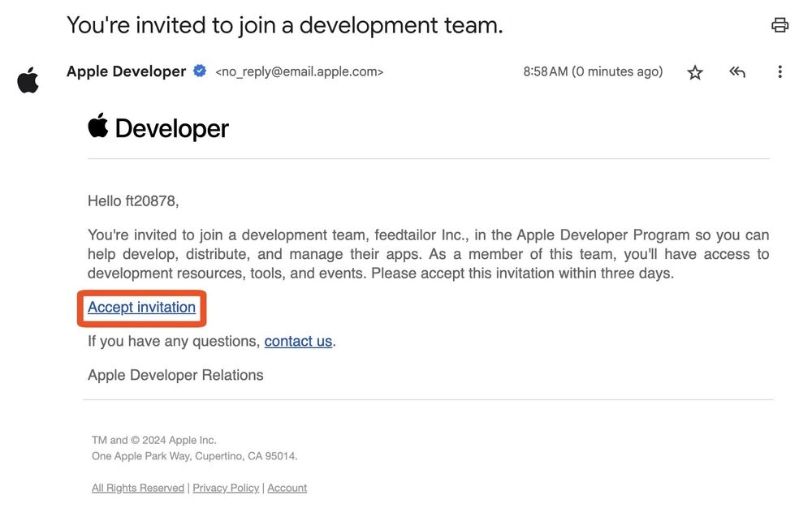Star this email message
This screenshot has height=517, width=812.
(x=694, y=72)
